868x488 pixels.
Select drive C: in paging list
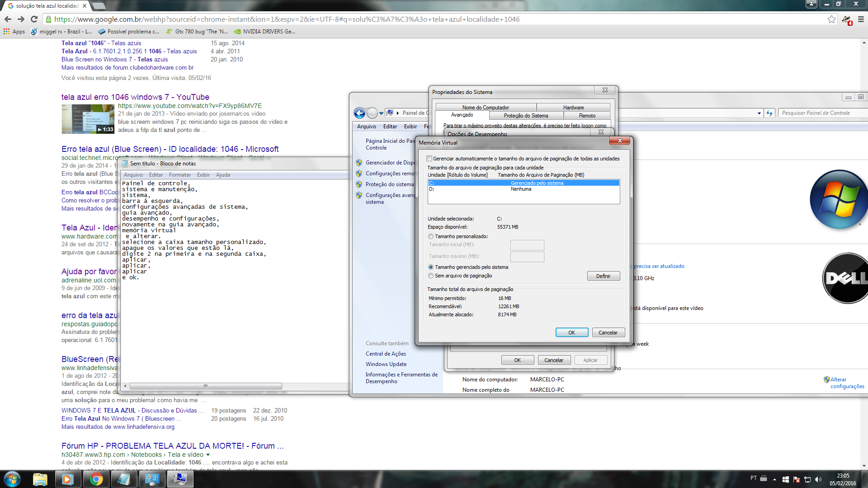click(524, 183)
